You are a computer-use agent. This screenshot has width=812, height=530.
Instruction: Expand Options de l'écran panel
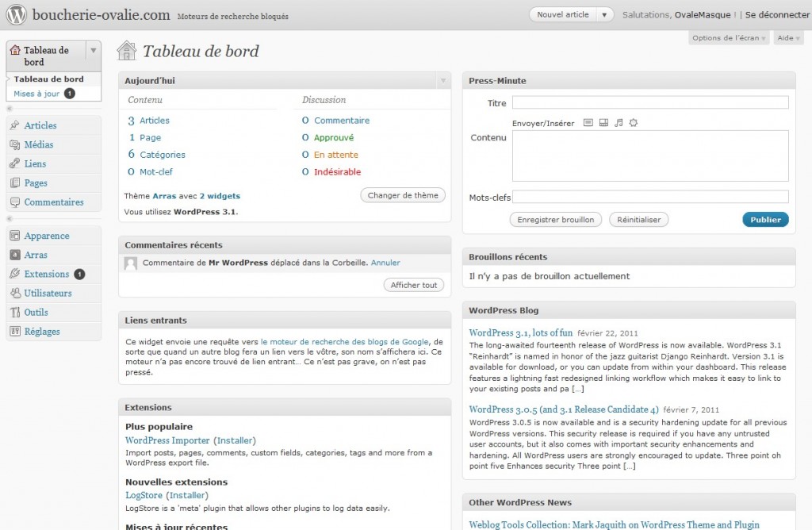728,38
